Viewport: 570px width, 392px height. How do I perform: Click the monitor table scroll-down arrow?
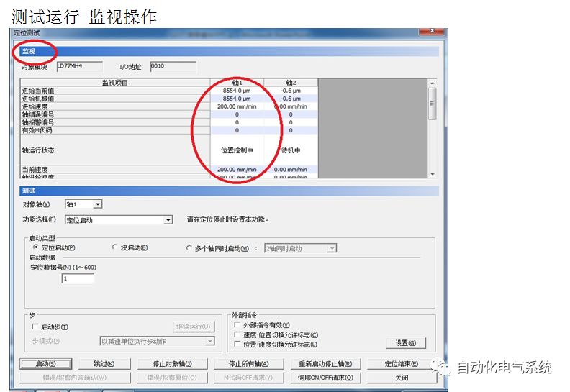[433, 174]
